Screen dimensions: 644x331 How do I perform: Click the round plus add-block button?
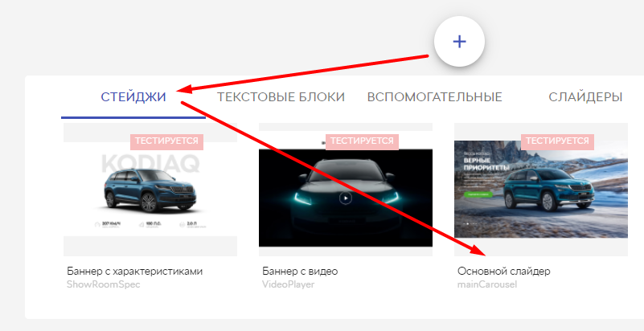click(x=460, y=42)
